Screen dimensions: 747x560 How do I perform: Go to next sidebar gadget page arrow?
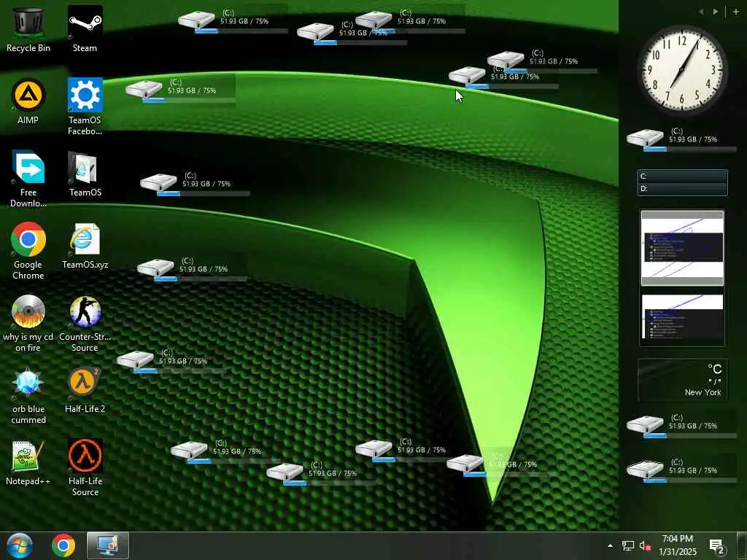click(716, 12)
